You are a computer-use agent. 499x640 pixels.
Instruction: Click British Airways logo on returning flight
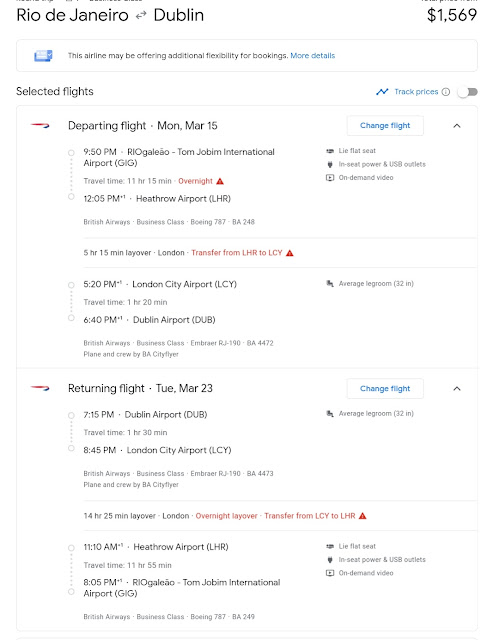pos(40,388)
